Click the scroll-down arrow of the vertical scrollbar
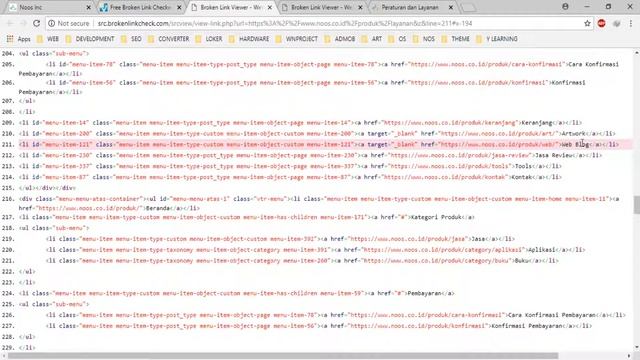This screenshot has width=640, height=360. [636, 347]
